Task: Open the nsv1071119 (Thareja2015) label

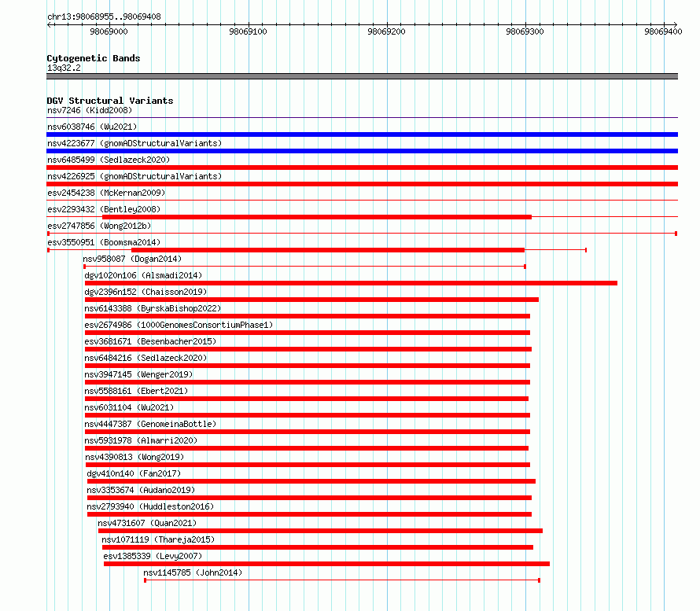Action: pos(158,539)
